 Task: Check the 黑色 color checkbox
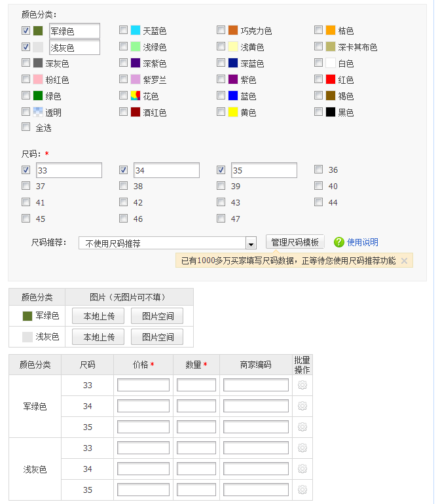click(x=318, y=111)
